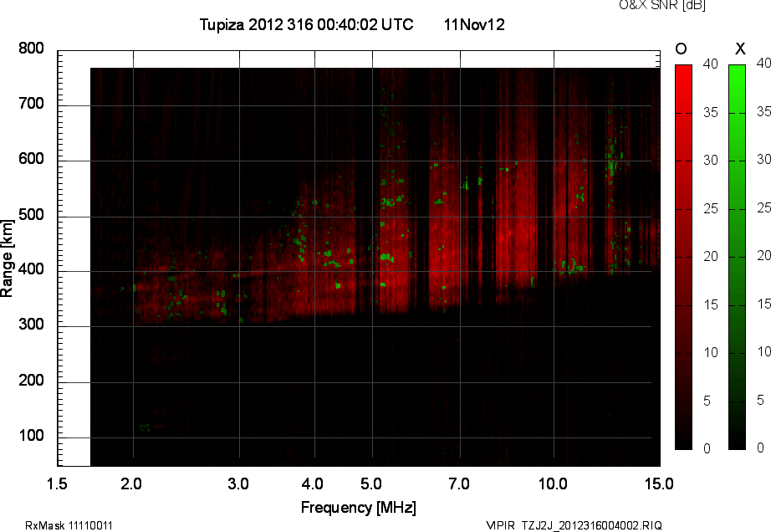Screen dimensions: 771x532
Task: Click the 'O' label above the red colorbar
Action: coord(681,49)
